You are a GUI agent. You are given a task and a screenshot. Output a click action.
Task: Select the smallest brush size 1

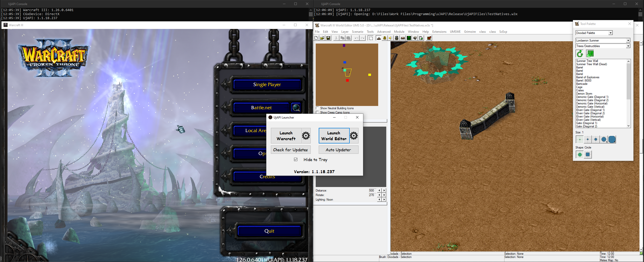(580, 139)
